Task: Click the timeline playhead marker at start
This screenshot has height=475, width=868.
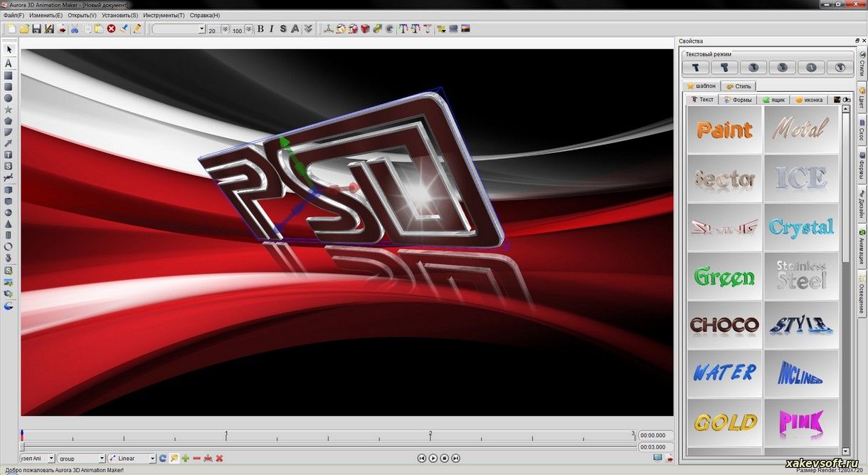Action: [x=22, y=434]
